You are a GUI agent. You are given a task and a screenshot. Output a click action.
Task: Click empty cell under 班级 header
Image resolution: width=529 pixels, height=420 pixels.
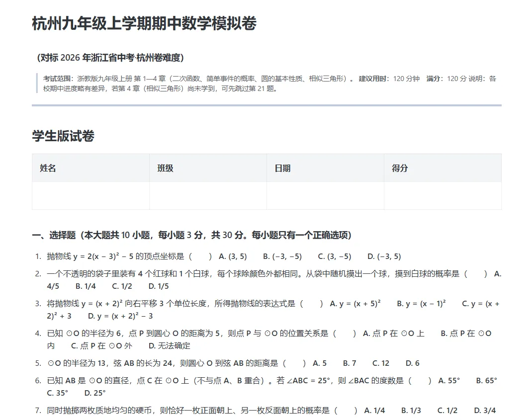tap(208, 196)
